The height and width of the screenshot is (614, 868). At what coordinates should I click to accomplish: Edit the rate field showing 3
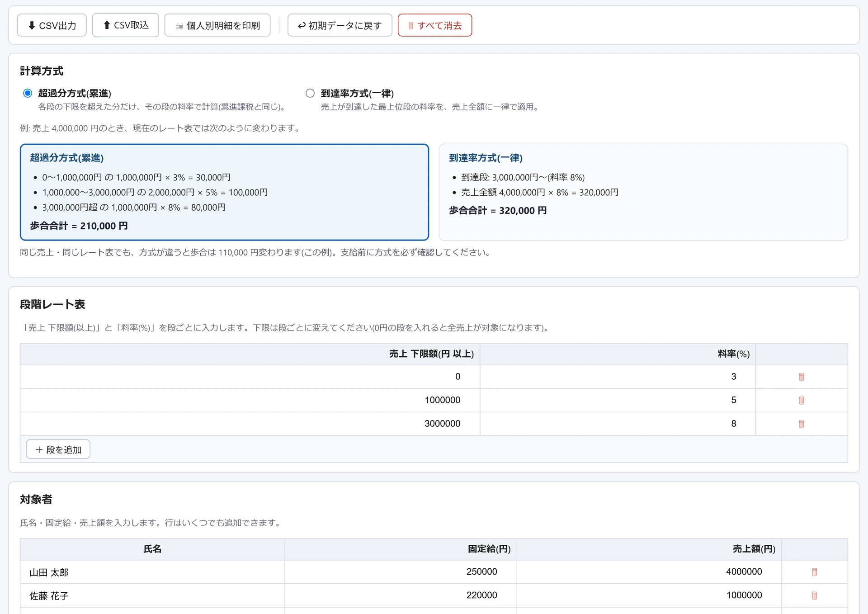[618, 377]
